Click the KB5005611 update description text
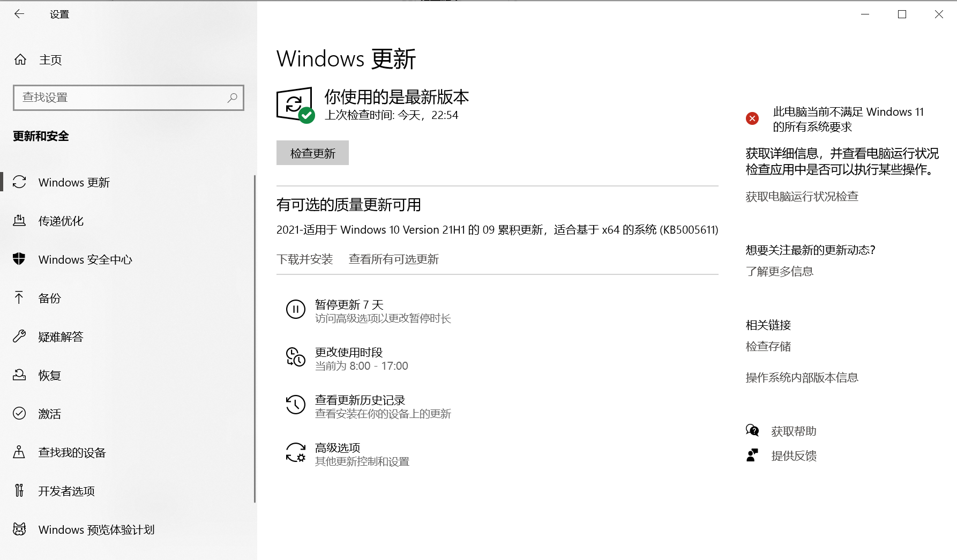957x560 pixels. pos(497,230)
